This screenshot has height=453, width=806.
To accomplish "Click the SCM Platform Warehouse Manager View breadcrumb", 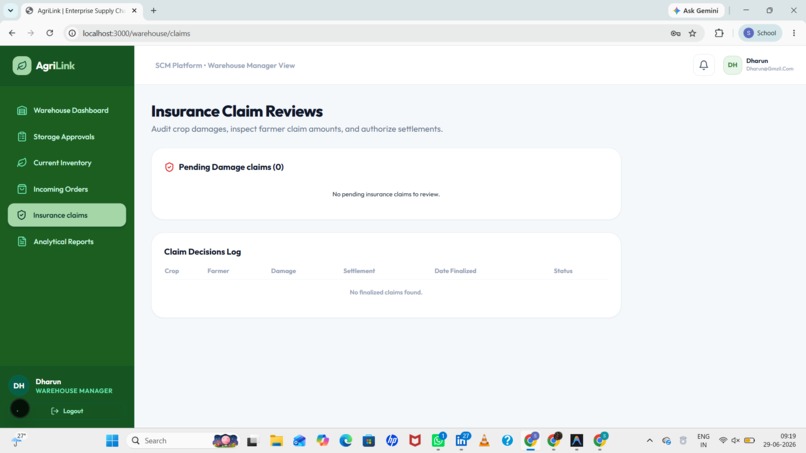I will (x=225, y=65).
